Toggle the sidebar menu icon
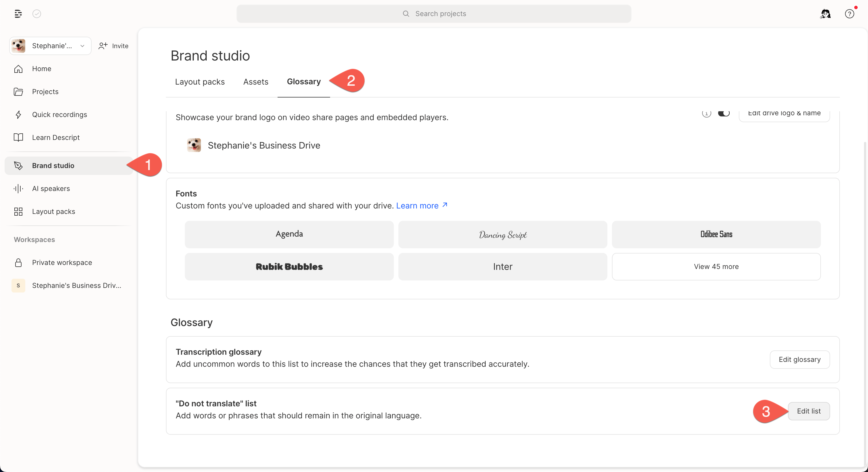 click(18, 14)
